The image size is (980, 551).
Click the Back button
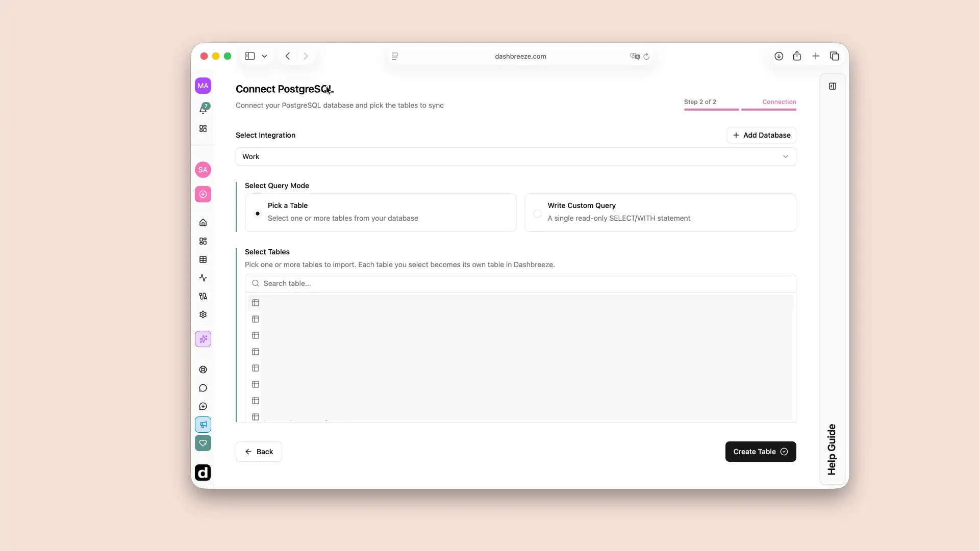coord(259,452)
